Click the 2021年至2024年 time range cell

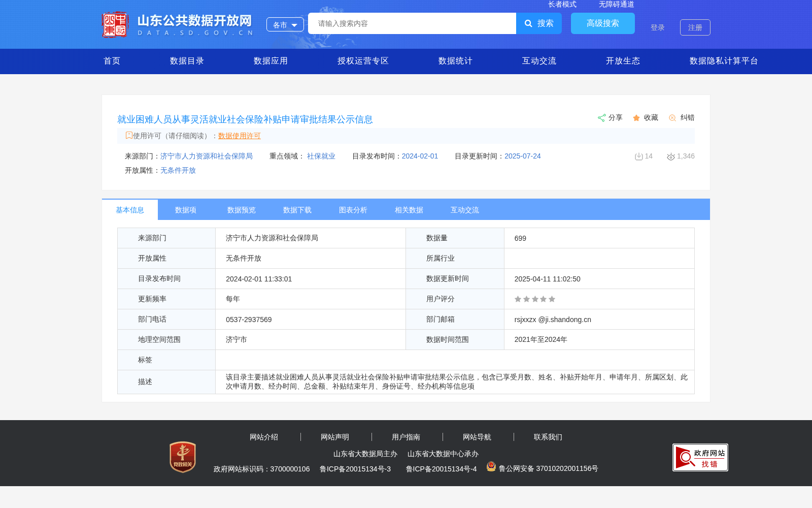[x=599, y=340]
